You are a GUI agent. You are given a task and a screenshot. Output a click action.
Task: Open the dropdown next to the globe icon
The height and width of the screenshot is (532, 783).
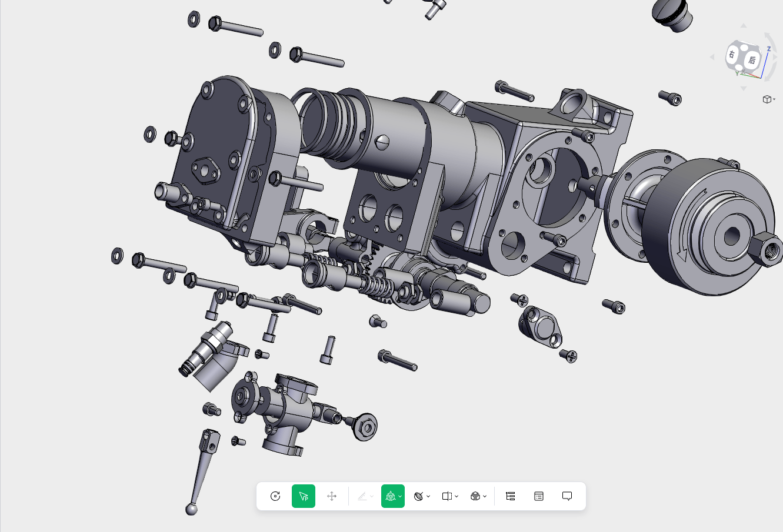(x=428, y=497)
